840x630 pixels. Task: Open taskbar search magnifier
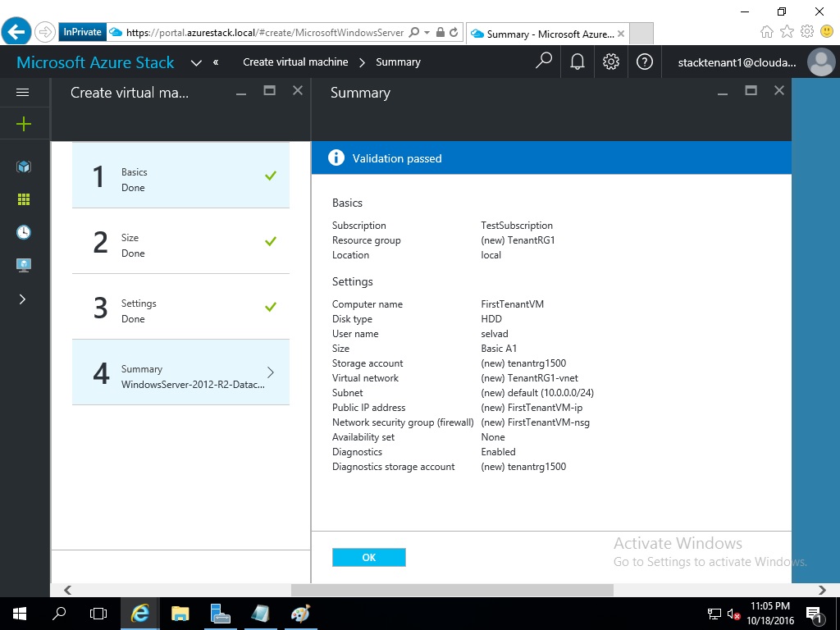(59, 614)
